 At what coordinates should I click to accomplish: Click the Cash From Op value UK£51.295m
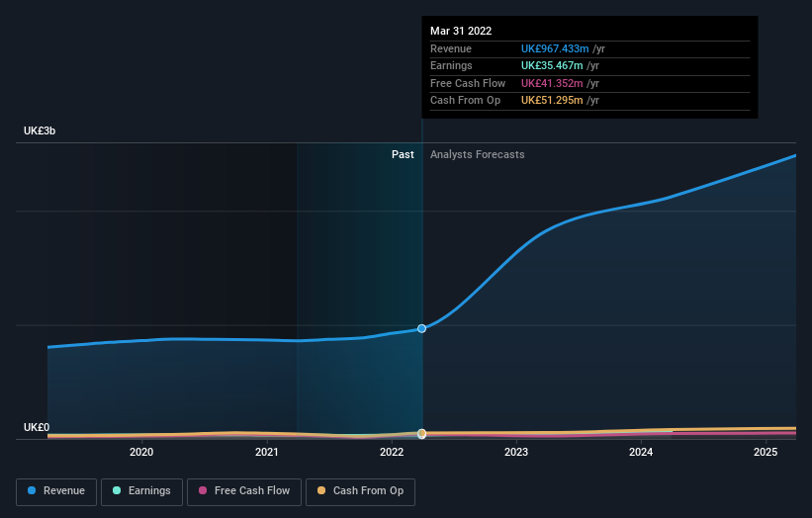tap(552, 101)
